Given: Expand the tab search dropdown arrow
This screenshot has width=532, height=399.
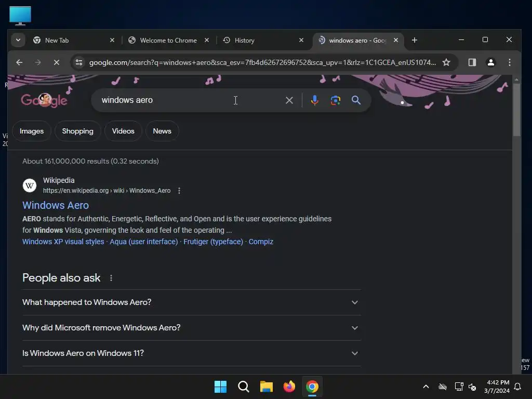Looking at the screenshot, I should pyautogui.click(x=18, y=41).
